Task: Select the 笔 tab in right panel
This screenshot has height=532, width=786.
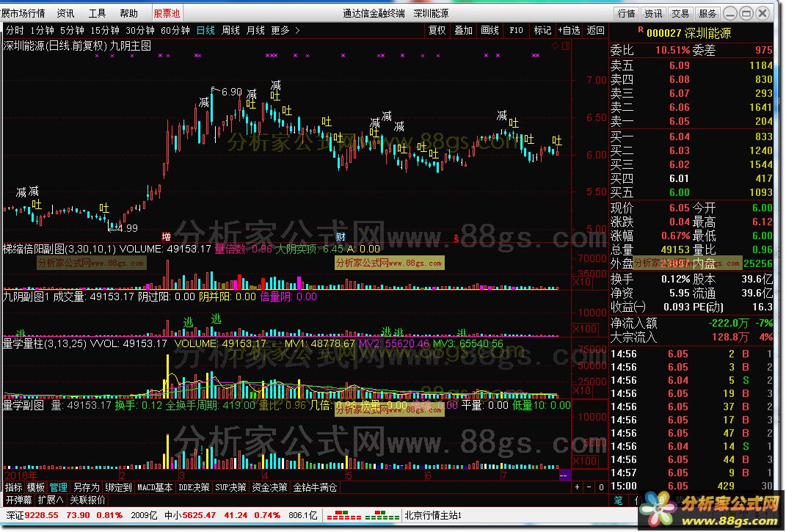Action: pos(619,500)
